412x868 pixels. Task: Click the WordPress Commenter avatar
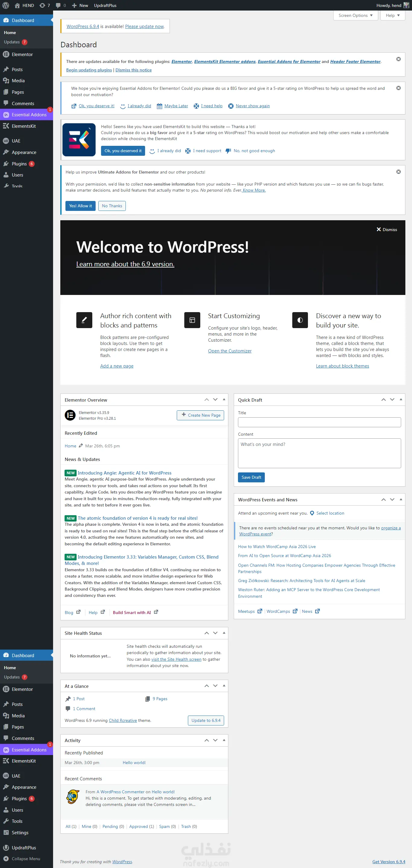73,797
